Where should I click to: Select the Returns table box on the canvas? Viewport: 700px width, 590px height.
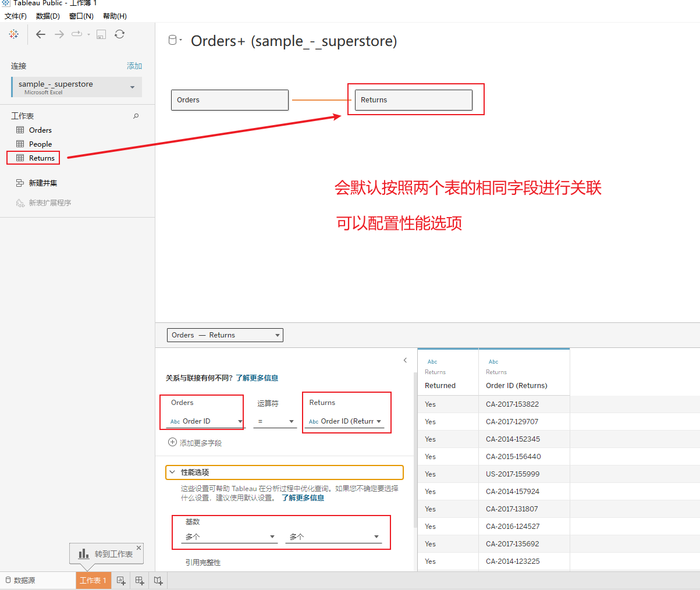414,99
